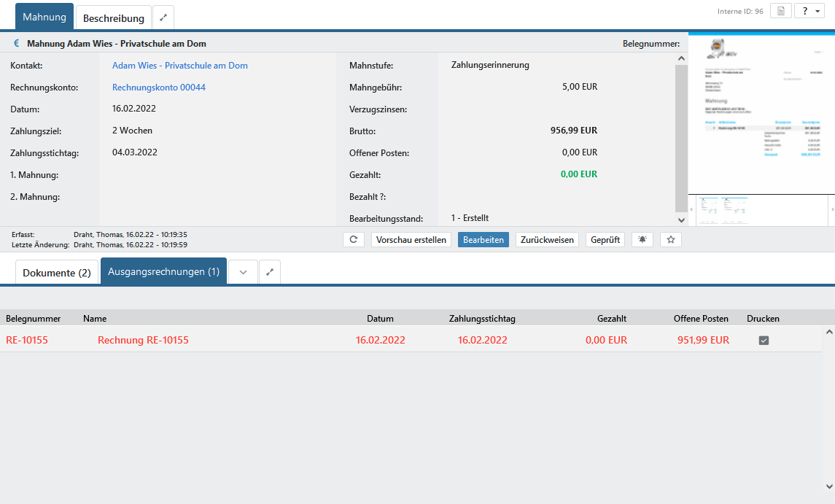
Task: Open the chevron dropdown next to Ausgangsrechnungen
Action: 244,272
